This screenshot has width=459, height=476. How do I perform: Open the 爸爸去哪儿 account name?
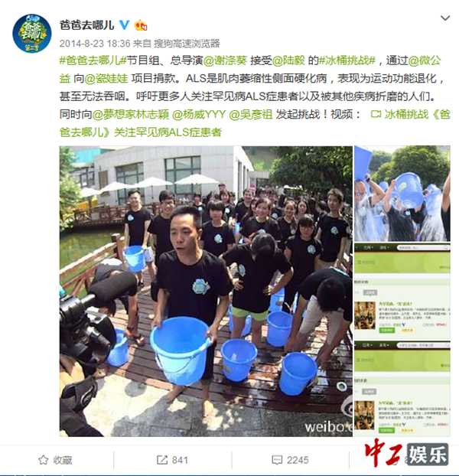pos(86,25)
